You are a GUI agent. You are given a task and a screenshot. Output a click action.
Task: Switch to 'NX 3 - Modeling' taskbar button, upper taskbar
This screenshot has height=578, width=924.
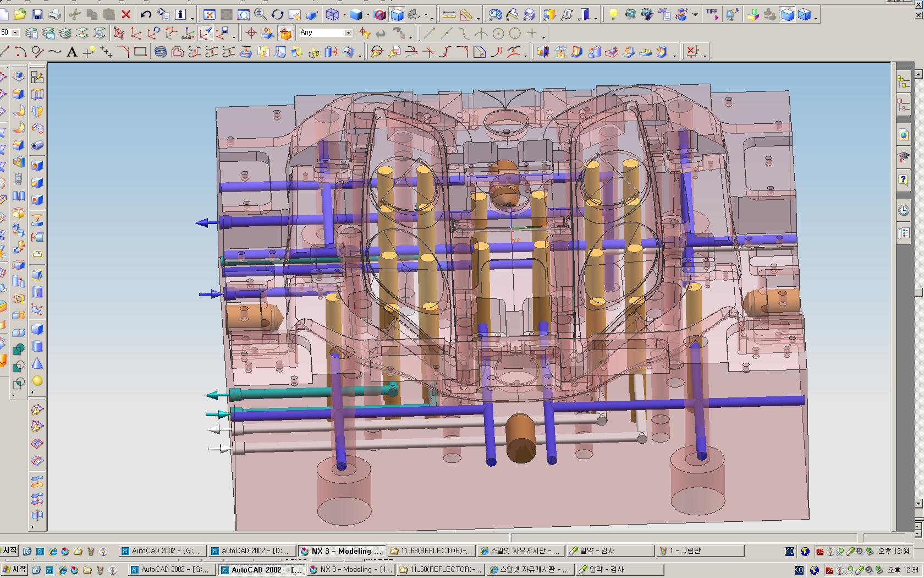point(341,550)
